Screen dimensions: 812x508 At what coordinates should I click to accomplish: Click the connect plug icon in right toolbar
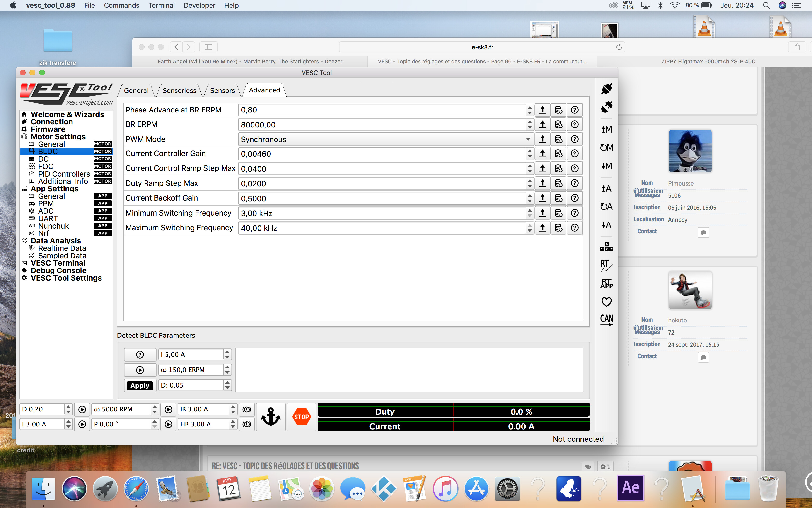(606, 89)
